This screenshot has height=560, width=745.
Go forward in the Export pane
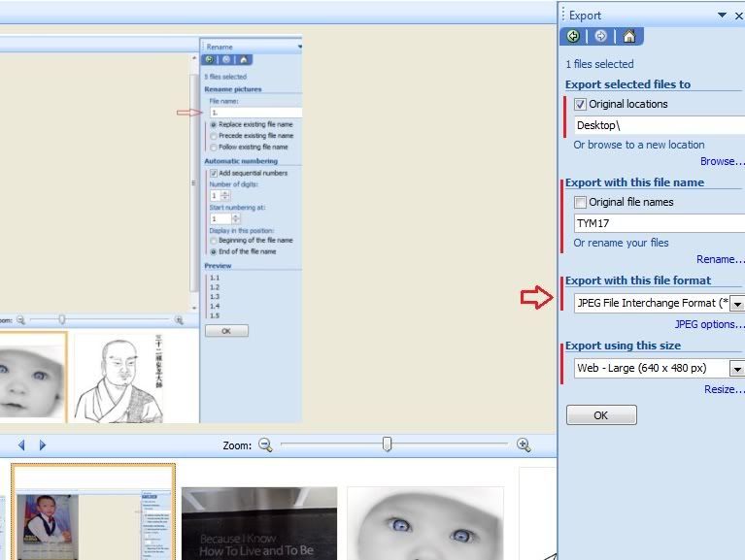click(x=600, y=36)
